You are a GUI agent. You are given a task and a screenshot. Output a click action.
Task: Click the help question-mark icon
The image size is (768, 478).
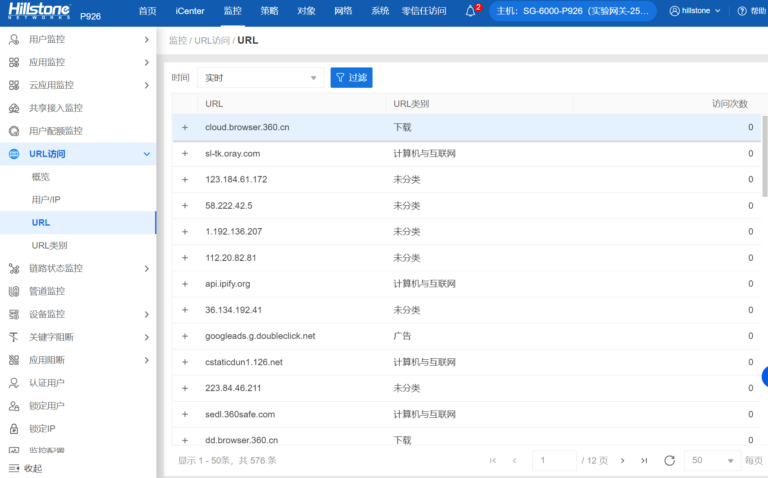pos(742,11)
